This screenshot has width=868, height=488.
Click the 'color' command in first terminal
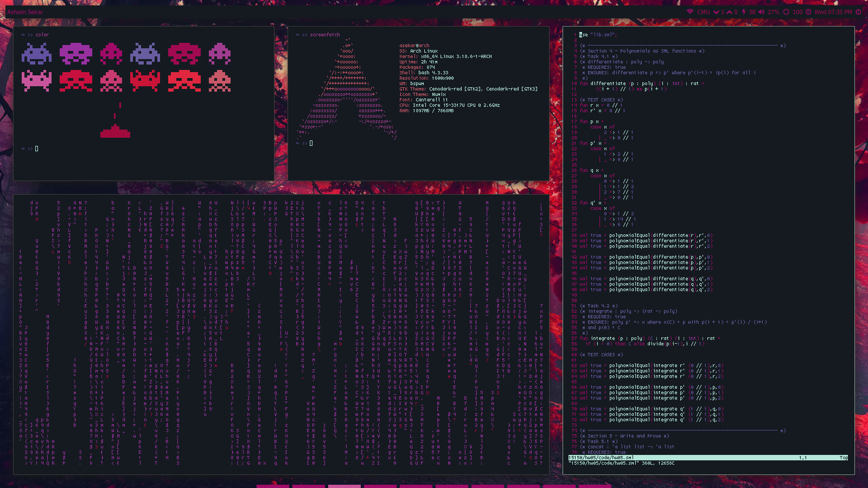42,35
